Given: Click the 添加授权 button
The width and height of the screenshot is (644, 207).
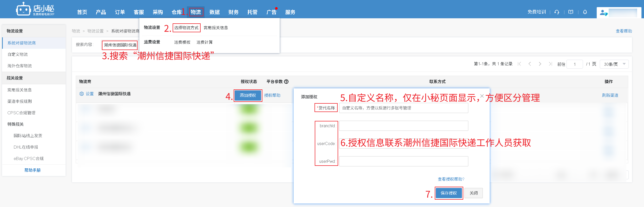Looking at the screenshot, I should click(248, 95).
